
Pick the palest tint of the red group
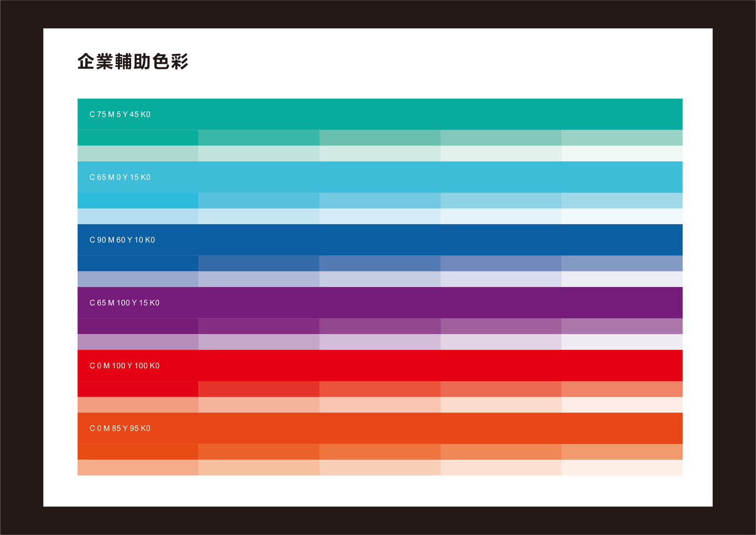click(x=622, y=405)
